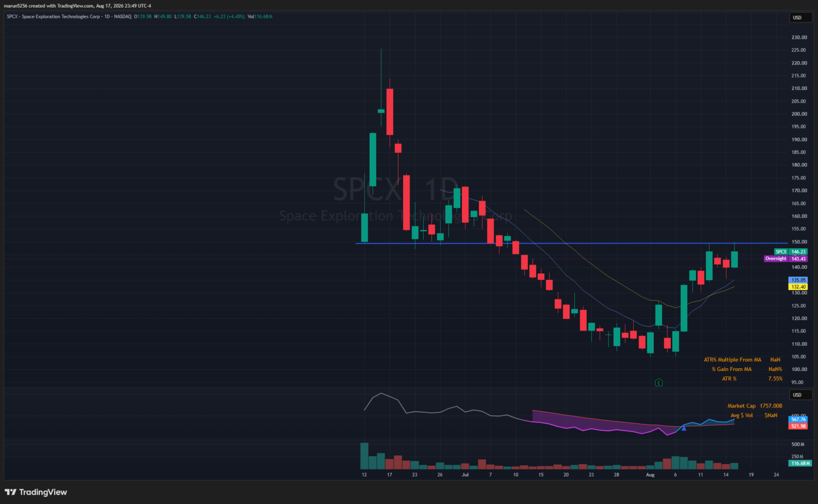Click the yellow 132.40 moving average label
818x504 pixels.
click(798, 287)
